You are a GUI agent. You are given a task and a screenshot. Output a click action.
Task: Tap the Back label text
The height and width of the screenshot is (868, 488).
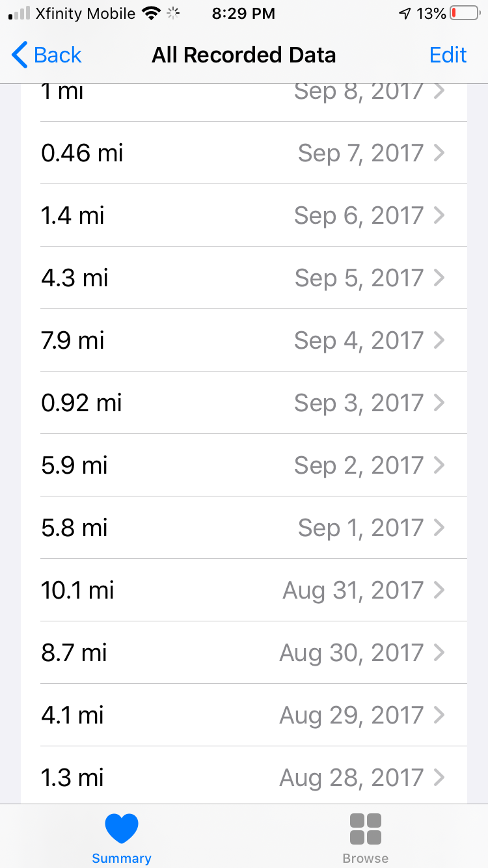pyautogui.click(x=58, y=55)
